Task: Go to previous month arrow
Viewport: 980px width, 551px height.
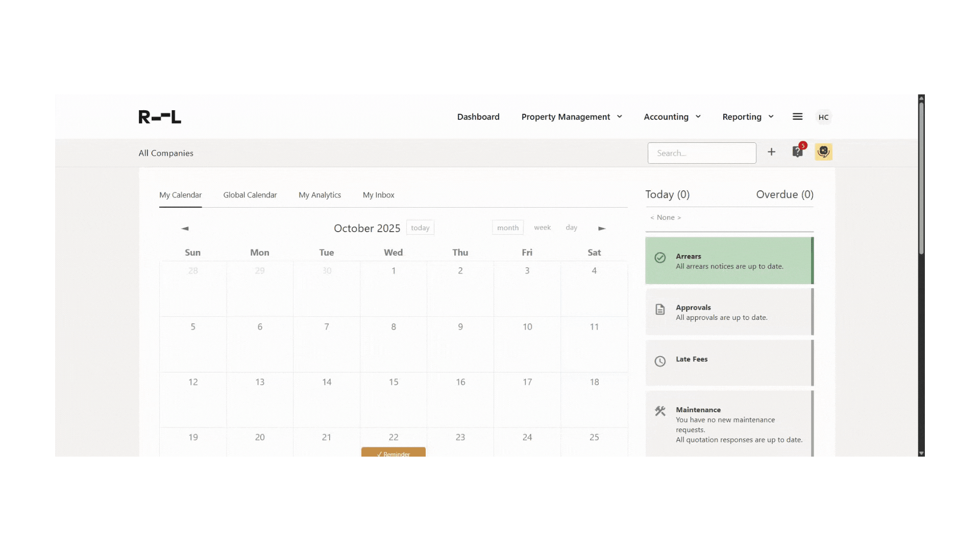Action: tap(185, 229)
